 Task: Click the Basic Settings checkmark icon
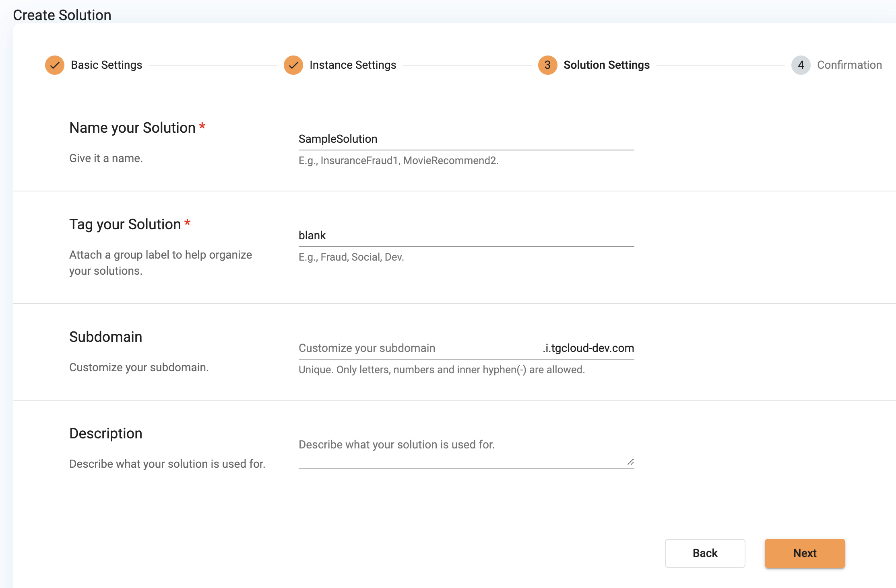[54, 64]
